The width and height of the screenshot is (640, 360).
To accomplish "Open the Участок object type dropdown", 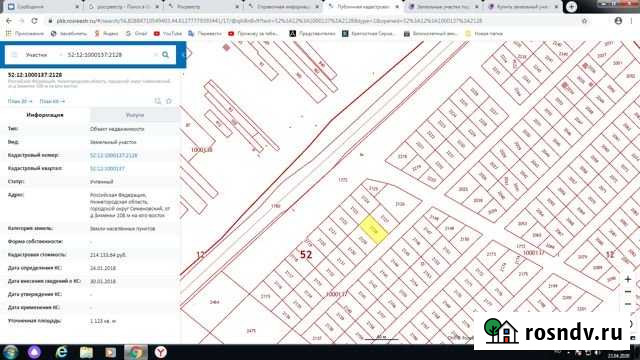I will [x=43, y=55].
